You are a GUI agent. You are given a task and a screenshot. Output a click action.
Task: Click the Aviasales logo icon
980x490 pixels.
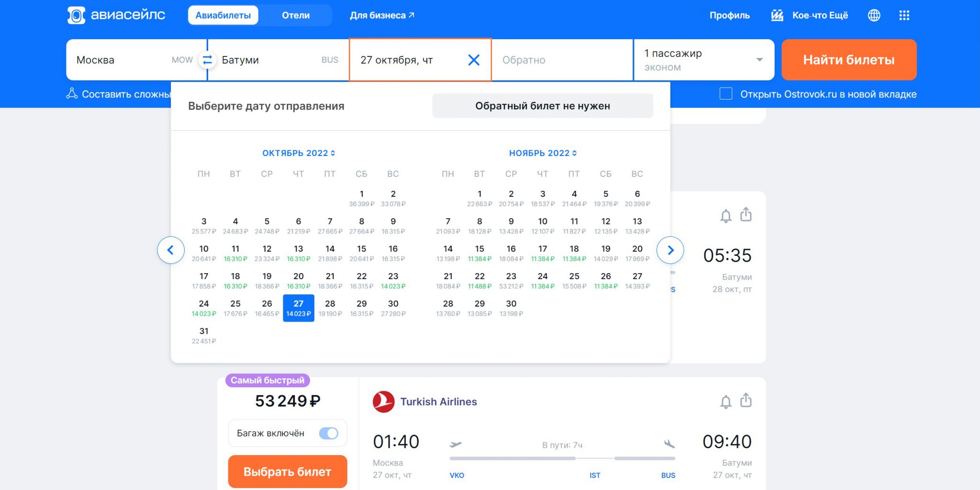[x=76, y=15]
